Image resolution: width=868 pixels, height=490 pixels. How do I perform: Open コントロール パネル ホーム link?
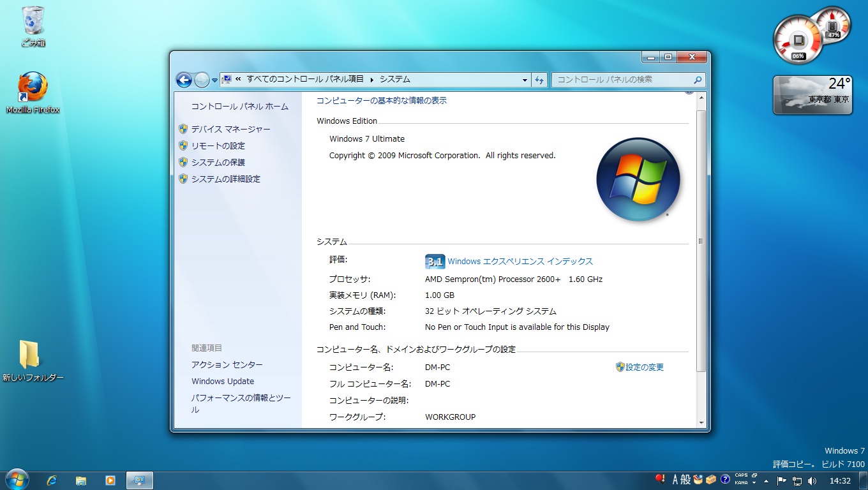240,107
